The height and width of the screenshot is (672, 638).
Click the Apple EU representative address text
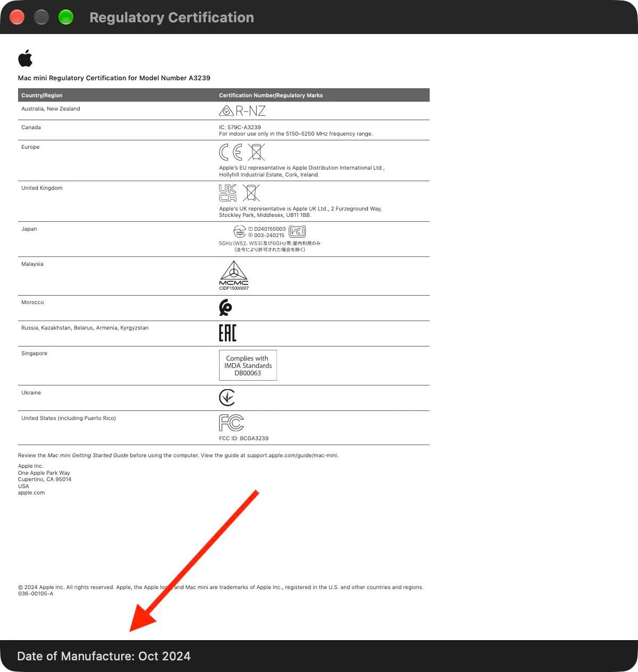tap(302, 171)
